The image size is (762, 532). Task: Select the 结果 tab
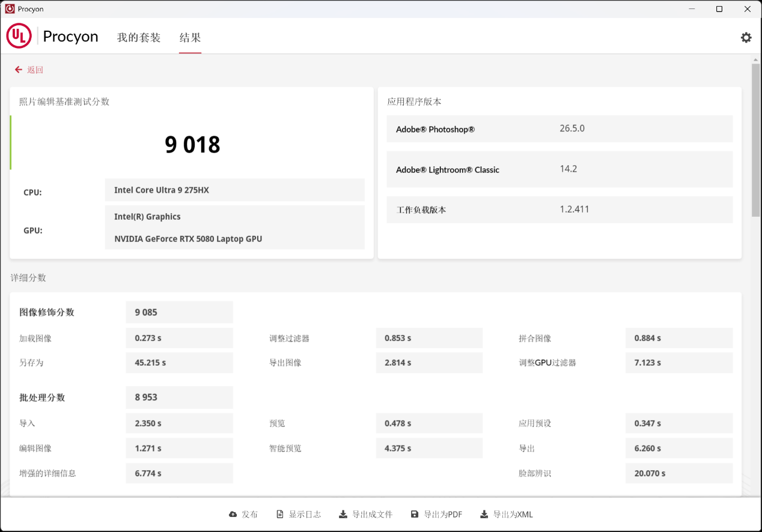point(190,37)
